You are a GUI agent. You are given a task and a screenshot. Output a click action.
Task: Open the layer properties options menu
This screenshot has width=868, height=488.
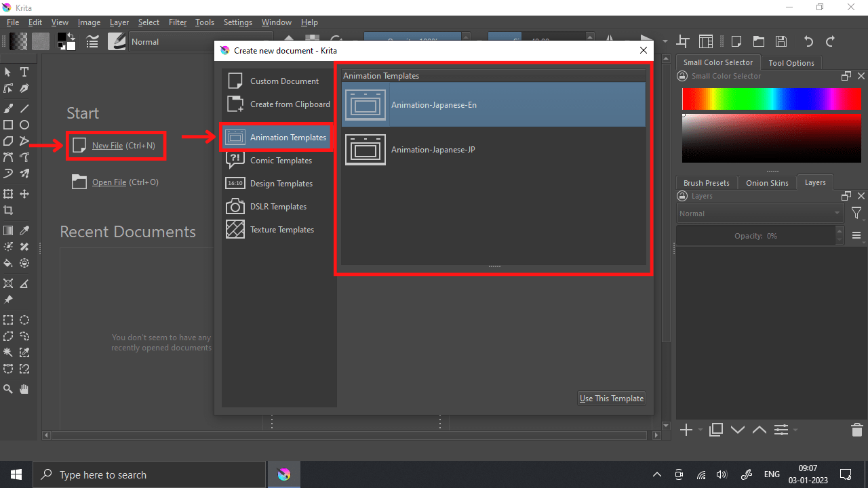tap(781, 430)
